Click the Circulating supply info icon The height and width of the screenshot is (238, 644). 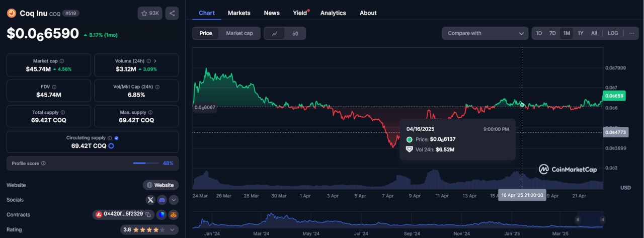pyautogui.click(x=110, y=138)
